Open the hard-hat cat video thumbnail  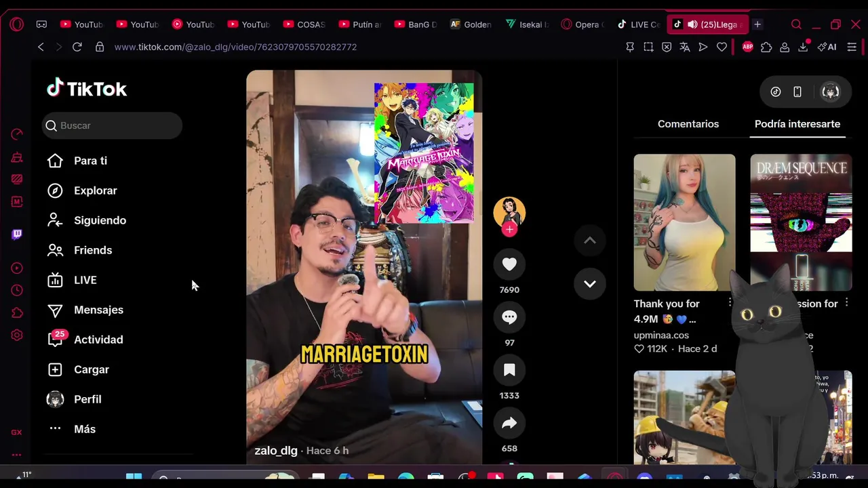point(684,418)
